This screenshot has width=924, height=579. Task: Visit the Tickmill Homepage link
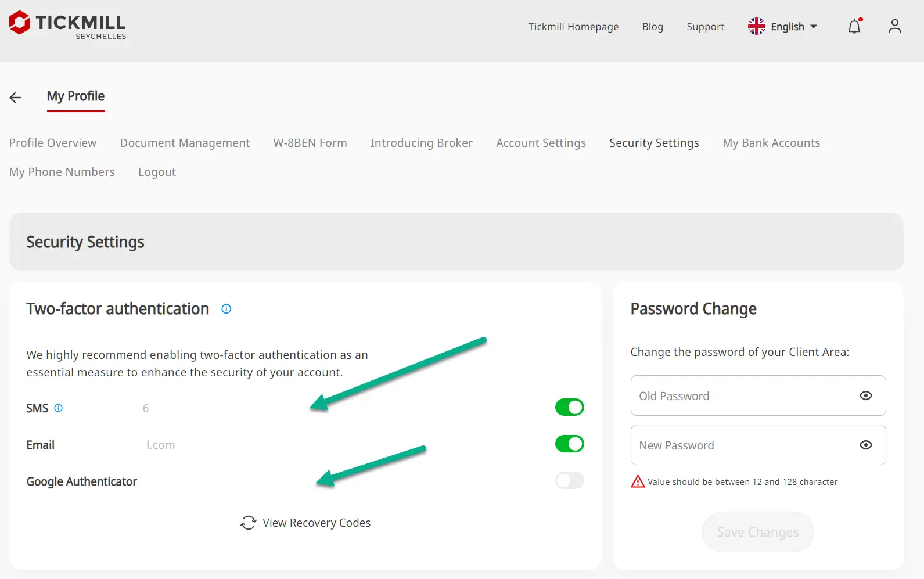(x=573, y=27)
